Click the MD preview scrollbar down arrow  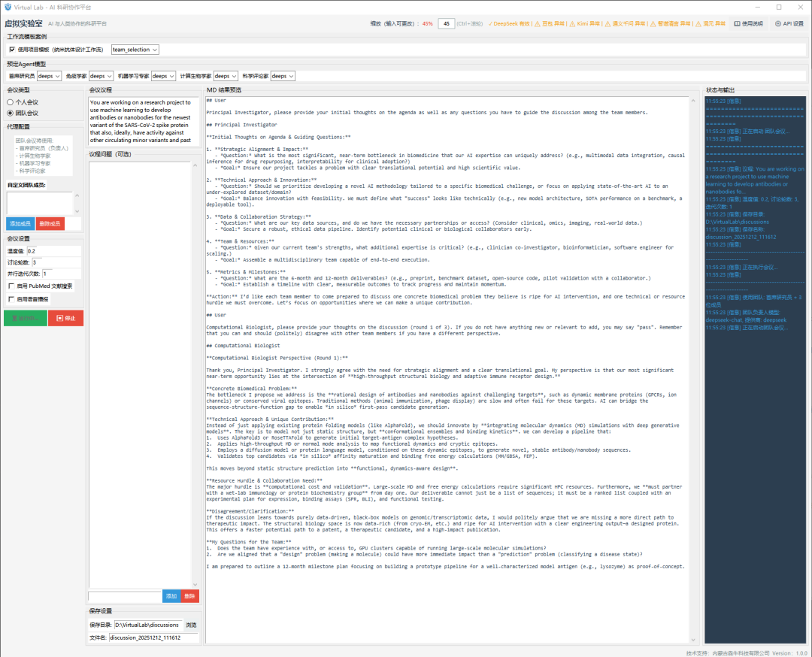click(693, 640)
